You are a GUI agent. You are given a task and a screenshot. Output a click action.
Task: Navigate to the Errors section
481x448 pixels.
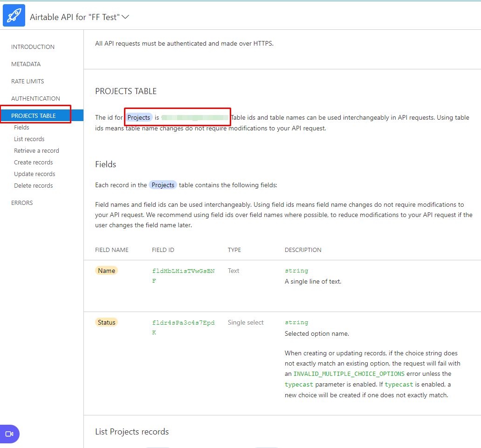tap(22, 203)
